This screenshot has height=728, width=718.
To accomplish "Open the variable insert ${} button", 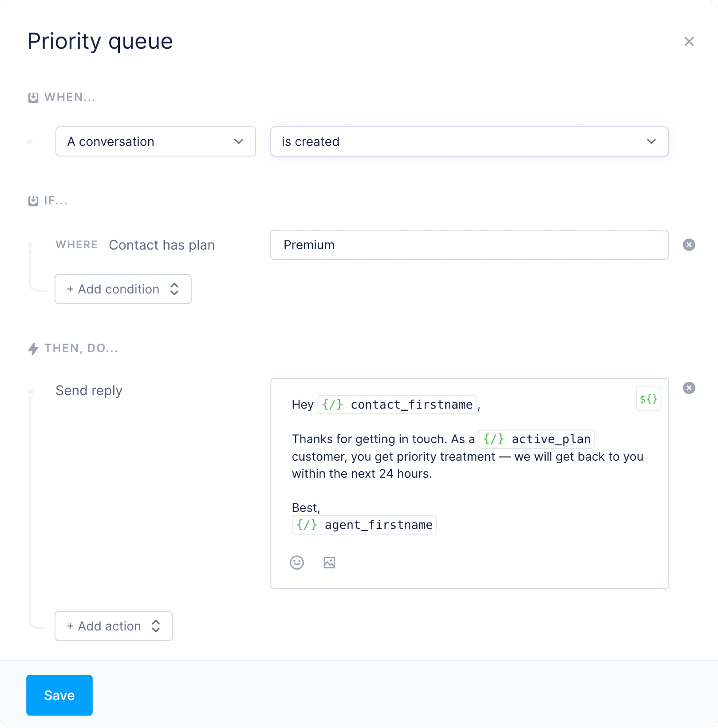I will [x=648, y=399].
